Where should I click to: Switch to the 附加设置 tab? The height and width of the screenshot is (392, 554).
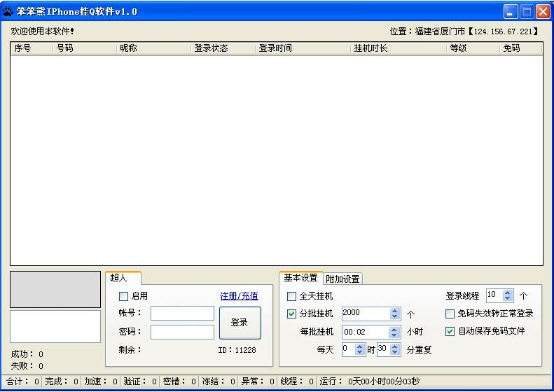coord(342,279)
